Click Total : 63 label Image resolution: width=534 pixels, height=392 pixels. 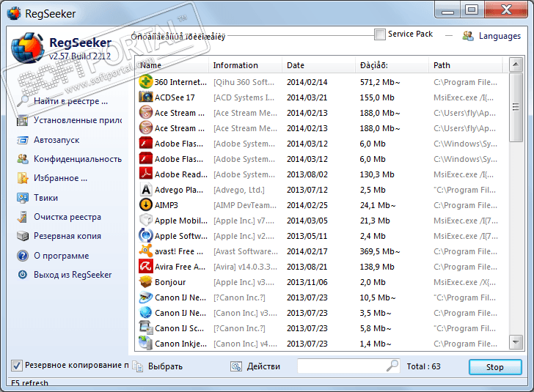(x=423, y=366)
